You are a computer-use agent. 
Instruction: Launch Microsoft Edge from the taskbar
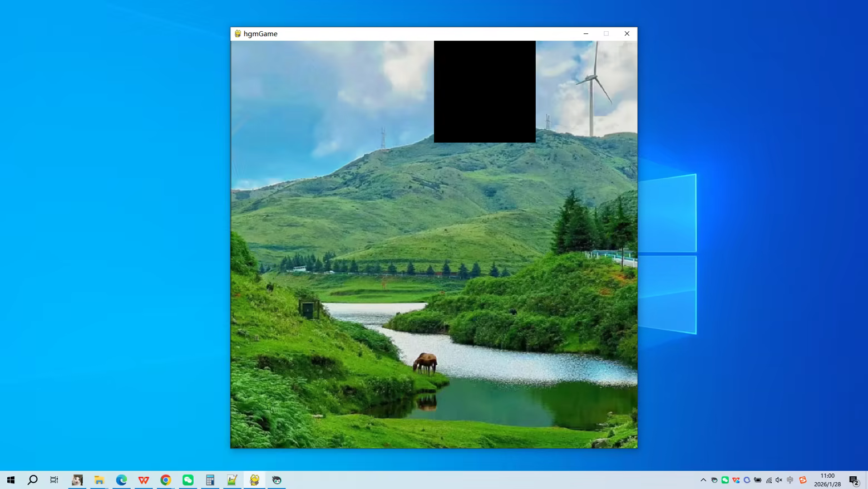point(121,480)
